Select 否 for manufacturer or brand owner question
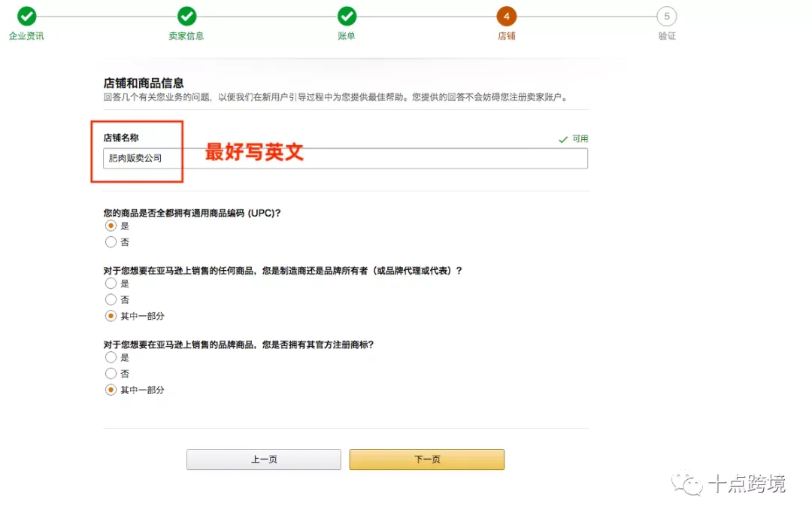Viewport: 812px width, 519px height. (x=111, y=299)
